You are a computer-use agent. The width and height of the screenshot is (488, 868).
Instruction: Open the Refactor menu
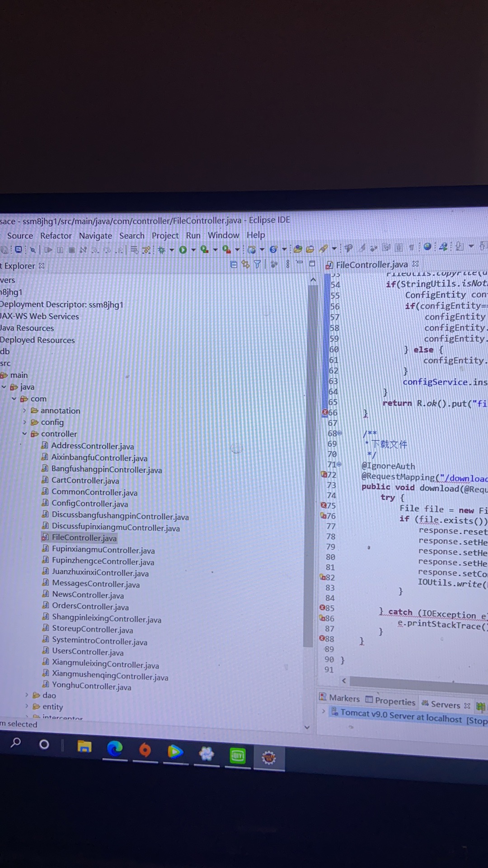tap(56, 236)
